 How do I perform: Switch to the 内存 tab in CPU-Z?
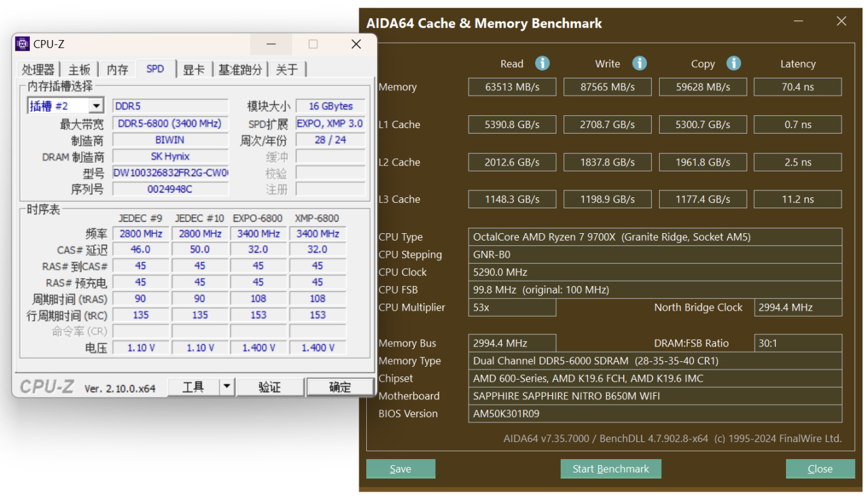(117, 69)
